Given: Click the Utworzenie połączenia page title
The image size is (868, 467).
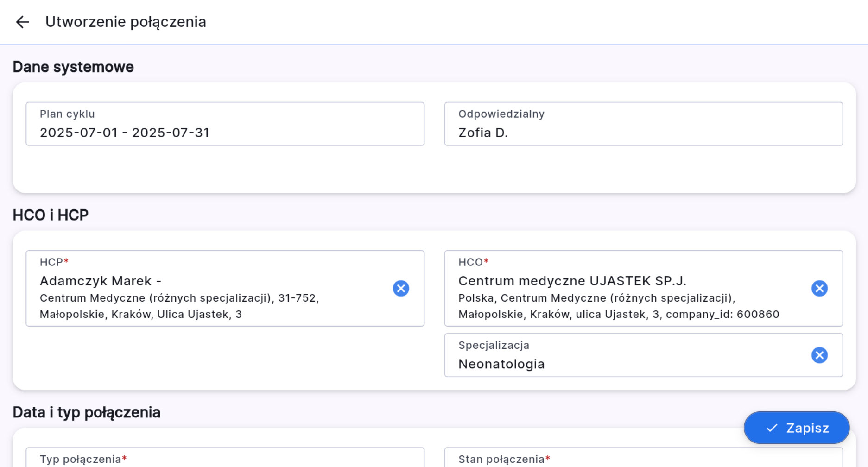Looking at the screenshot, I should point(126,22).
